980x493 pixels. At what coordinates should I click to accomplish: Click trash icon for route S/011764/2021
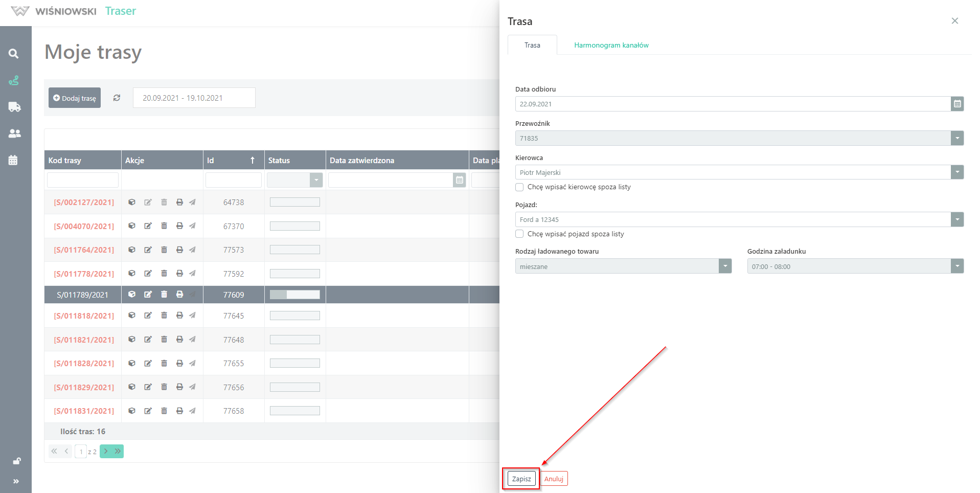164,250
